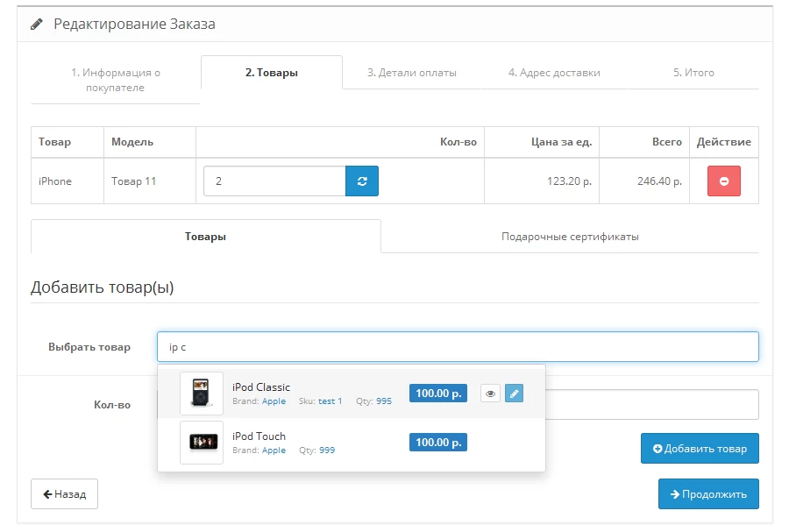Click the pencil icon beside Редактирование Заказа
Screen dimensions: 789x532
[37, 25]
